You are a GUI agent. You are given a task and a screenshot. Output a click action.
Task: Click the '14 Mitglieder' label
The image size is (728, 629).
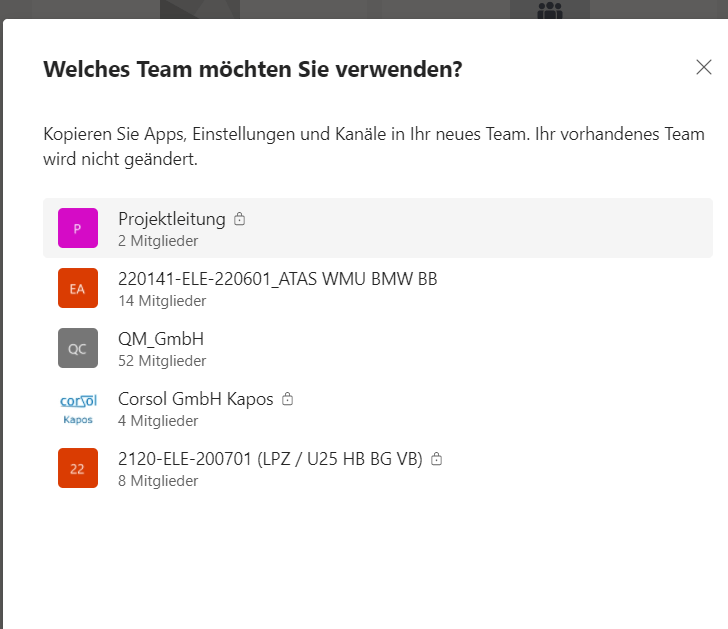(x=162, y=301)
